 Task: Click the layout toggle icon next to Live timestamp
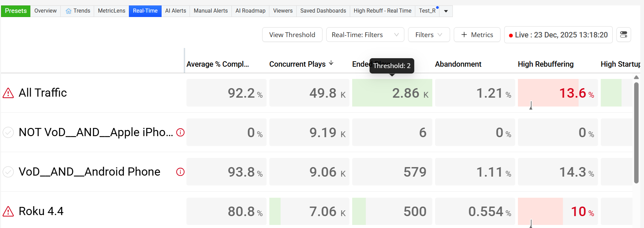coord(624,35)
